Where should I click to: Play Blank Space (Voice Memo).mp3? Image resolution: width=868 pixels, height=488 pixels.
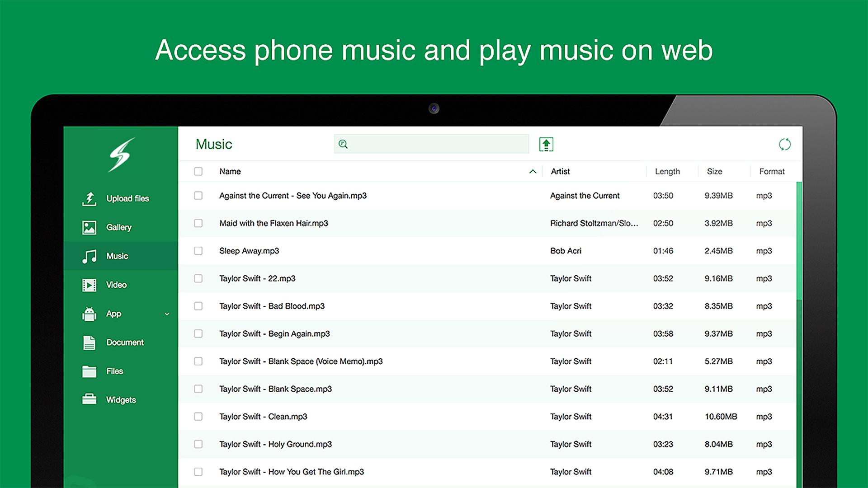coord(301,361)
